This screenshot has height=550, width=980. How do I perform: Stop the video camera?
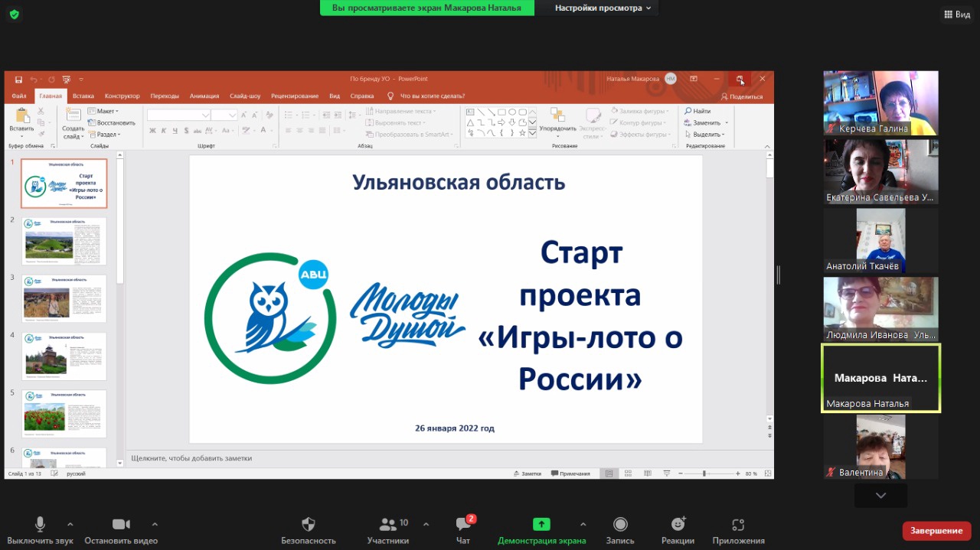click(121, 525)
